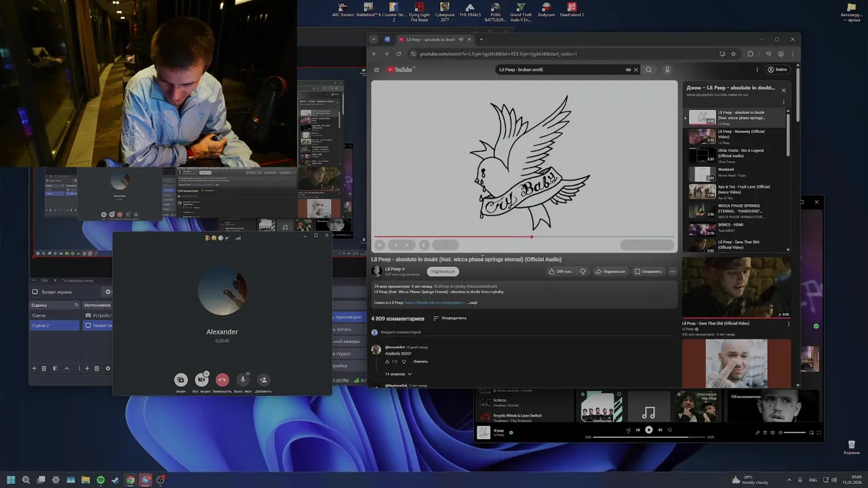Bookmark page with star icon
This screenshot has width=868, height=488.
click(x=733, y=54)
